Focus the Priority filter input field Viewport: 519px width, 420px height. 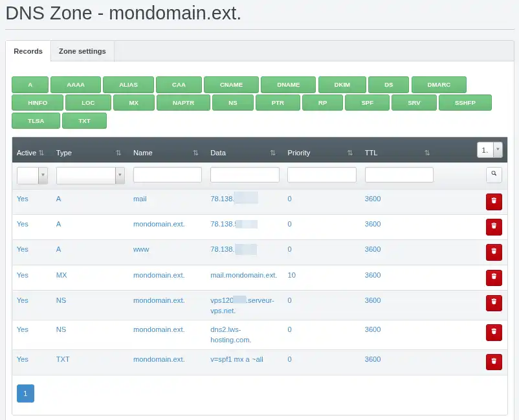click(x=322, y=175)
